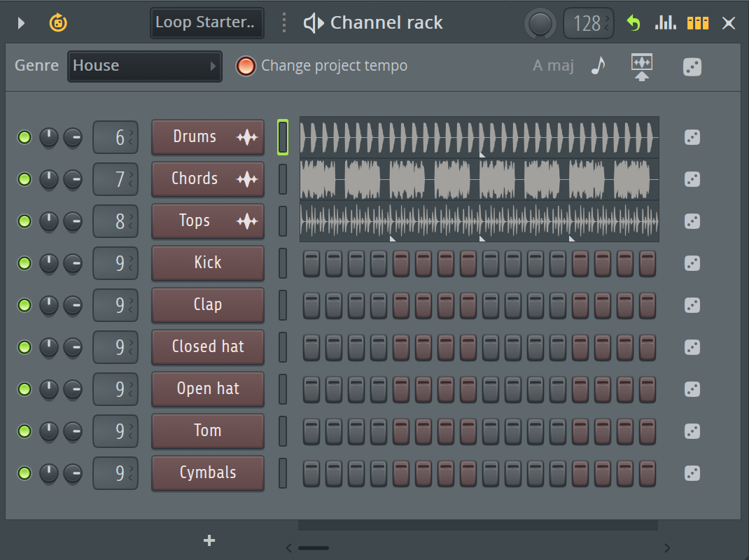The width and height of the screenshot is (749, 560).
Task: Close the Channel rack window
Action: [729, 23]
